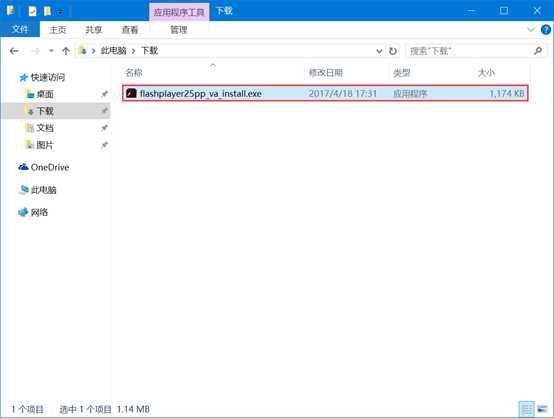Click the pin icon beside 桌面
554x418 pixels.
[104, 94]
